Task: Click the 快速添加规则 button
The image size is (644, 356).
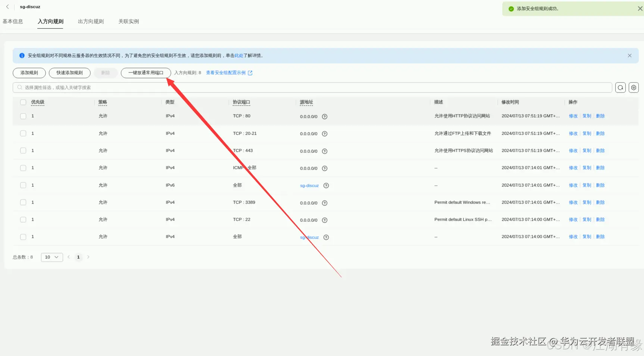Action: (70, 73)
